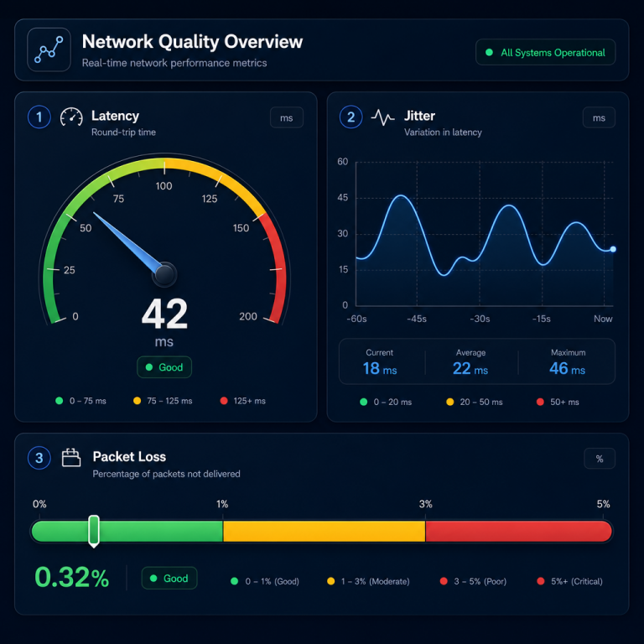This screenshot has height=644, width=644.
Task: Click the Real-time network performance metrics subtitle
Action: [174, 63]
